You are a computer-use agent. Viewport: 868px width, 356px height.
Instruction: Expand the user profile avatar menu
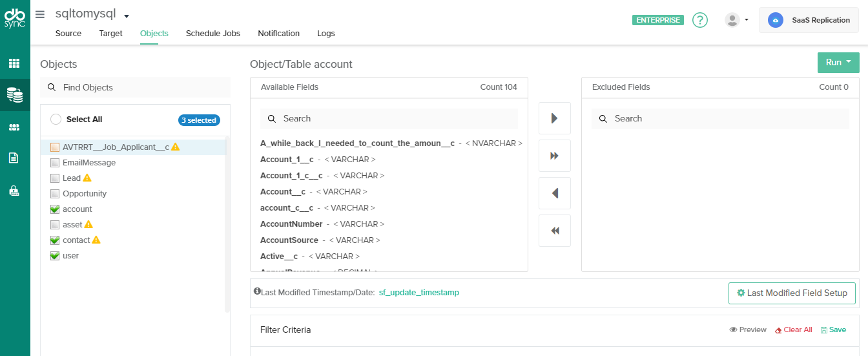[x=736, y=20]
